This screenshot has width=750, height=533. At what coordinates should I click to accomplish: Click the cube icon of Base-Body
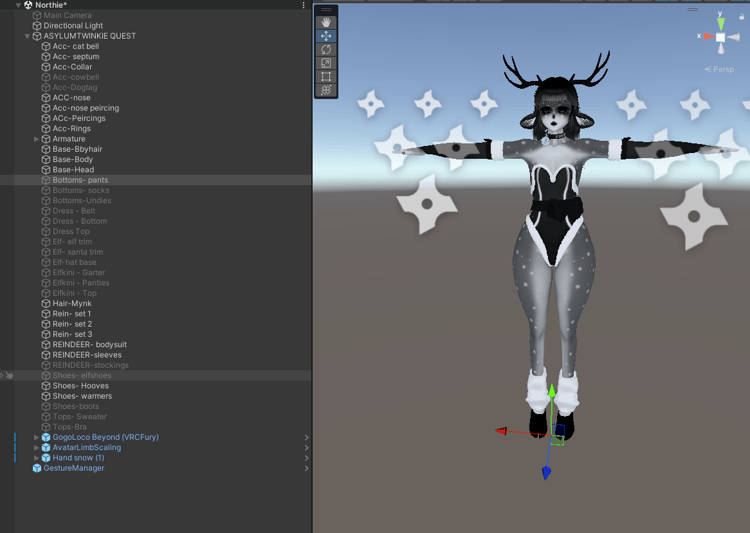(46, 160)
